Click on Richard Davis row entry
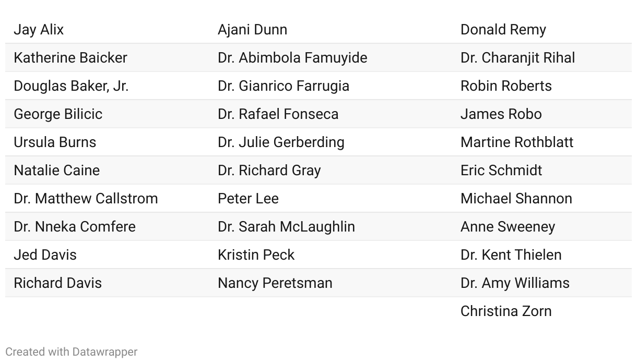The image size is (637, 364). [x=57, y=283]
